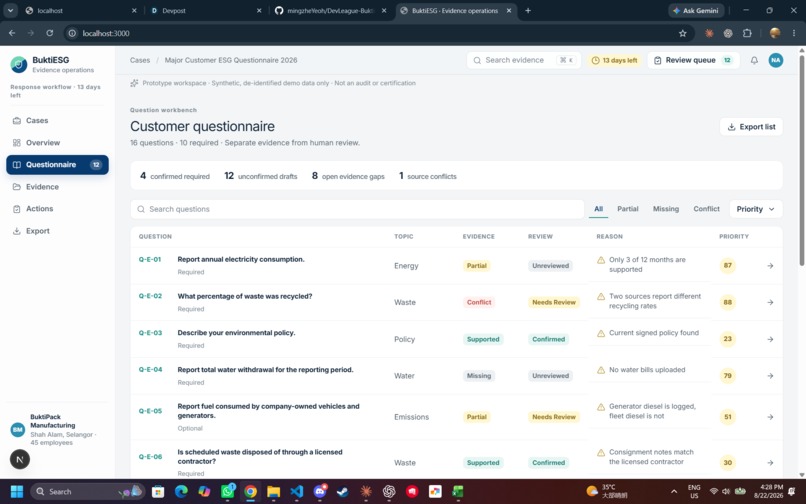
Task: Click the Export list button
Action: (x=751, y=127)
